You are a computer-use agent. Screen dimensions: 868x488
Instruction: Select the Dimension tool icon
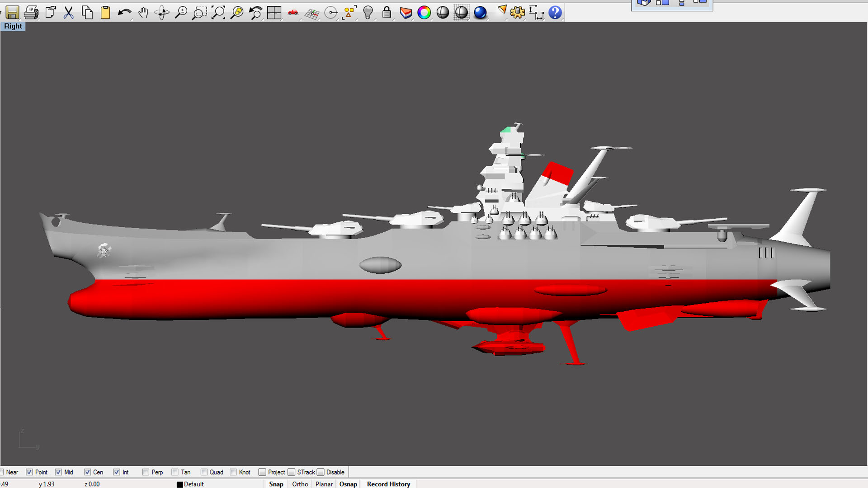[x=536, y=12]
